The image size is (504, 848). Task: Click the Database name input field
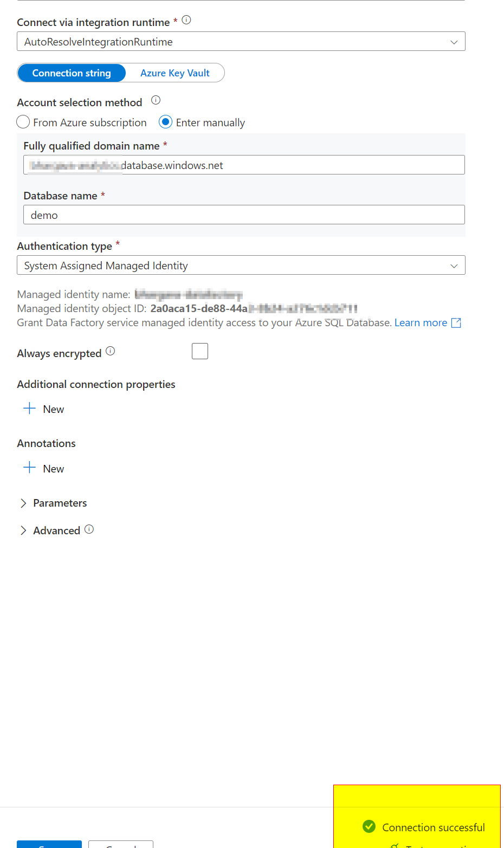(244, 215)
